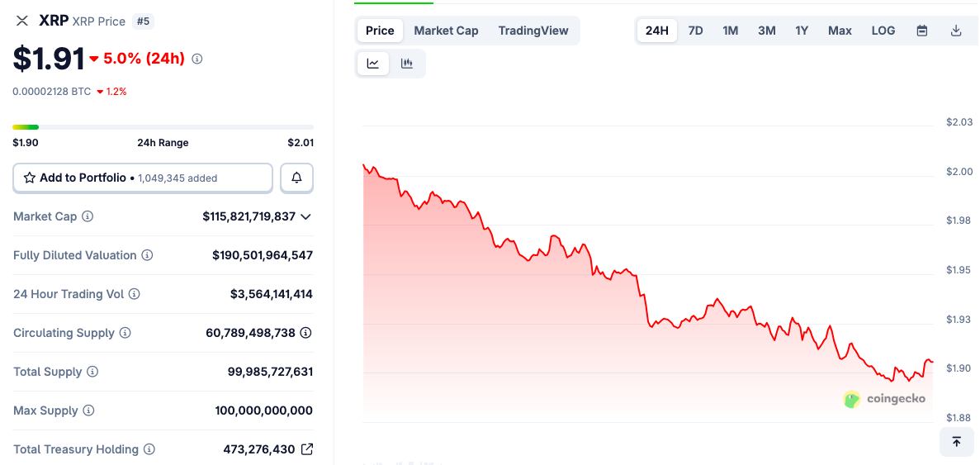The height and width of the screenshot is (465, 980).
Task: Click the scroll-to-top arrow button
Action: [956, 442]
